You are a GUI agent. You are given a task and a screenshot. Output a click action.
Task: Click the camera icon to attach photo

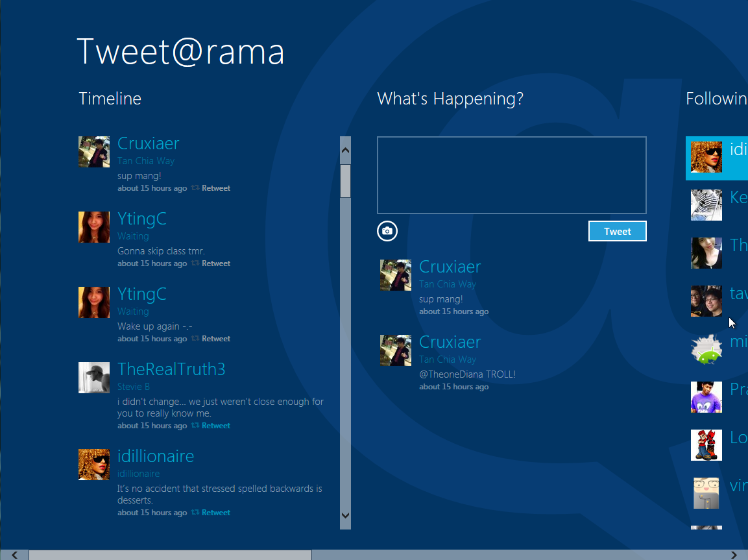(387, 231)
